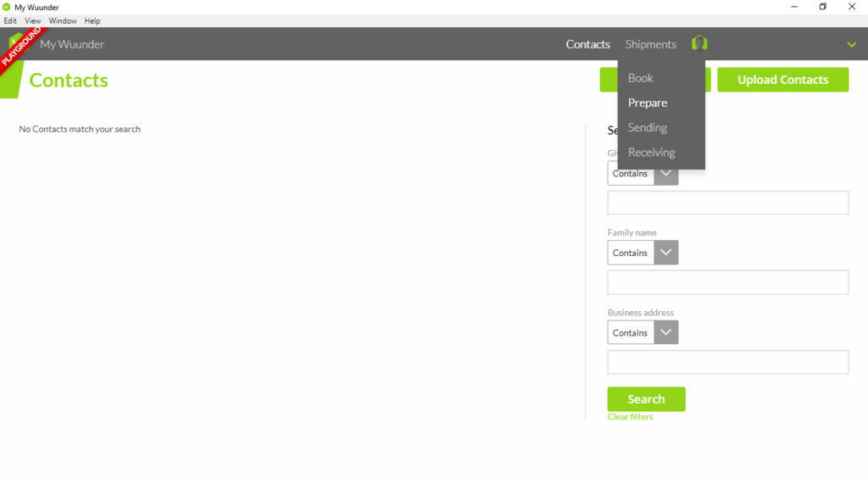868x484 pixels.
Task: Open the Window menu
Action: (63, 21)
